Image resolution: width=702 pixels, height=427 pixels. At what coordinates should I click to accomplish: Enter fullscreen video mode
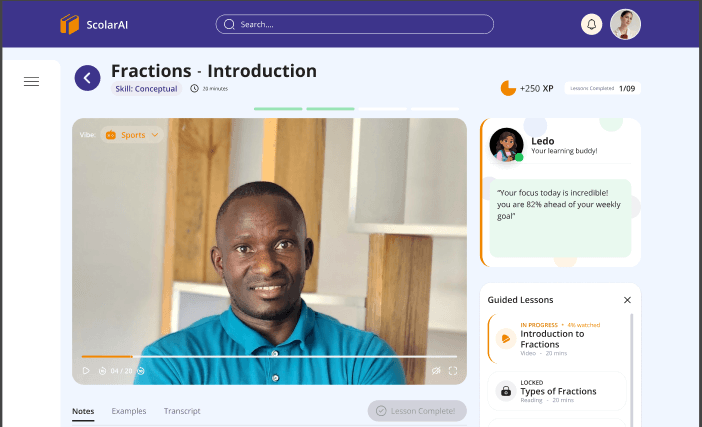[453, 371]
